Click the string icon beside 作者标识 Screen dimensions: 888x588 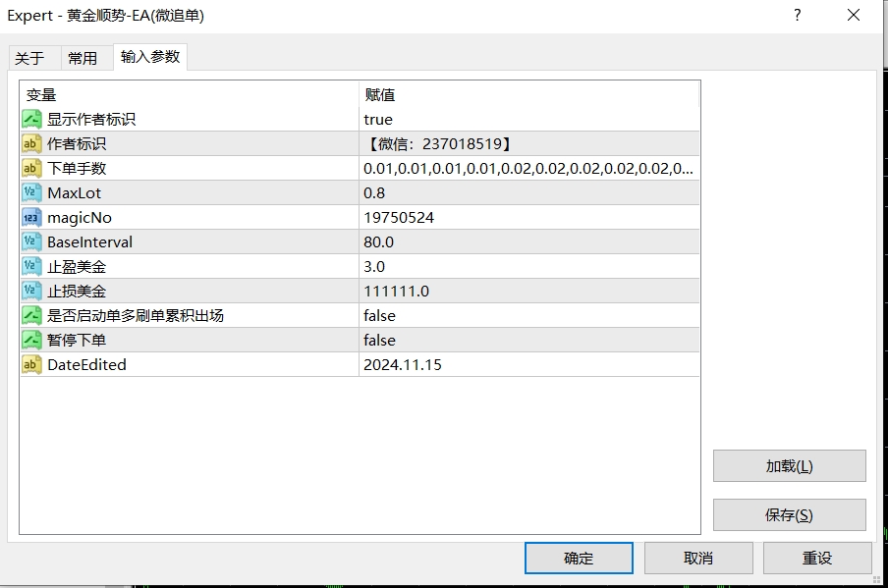click(x=32, y=143)
